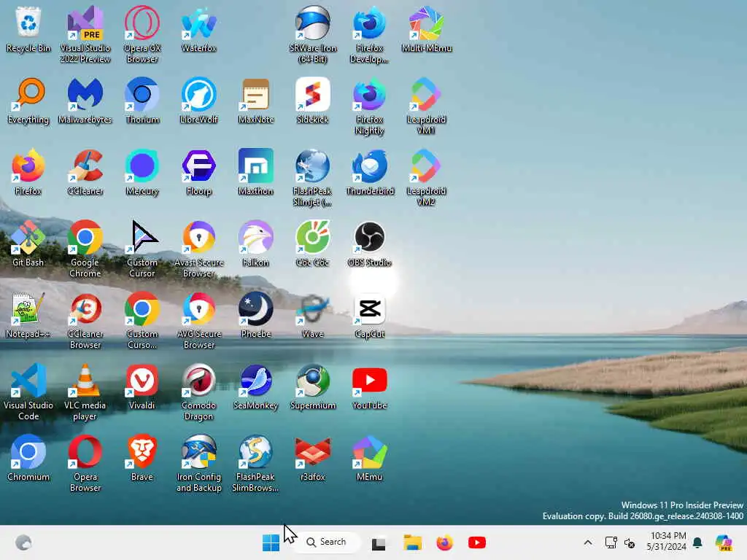This screenshot has width=747, height=560.
Task: Open YouTube pinned on the taskbar
Action: pos(477,542)
